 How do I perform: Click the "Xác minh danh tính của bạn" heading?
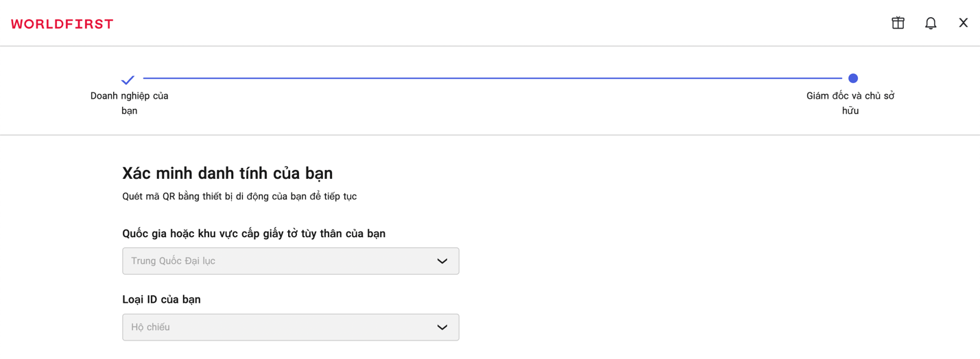(227, 173)
